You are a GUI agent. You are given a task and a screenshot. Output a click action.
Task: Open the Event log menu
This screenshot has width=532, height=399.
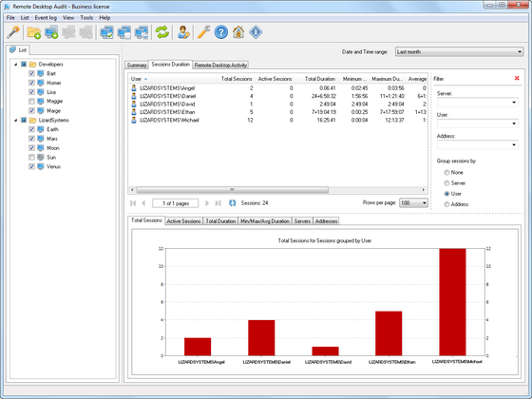click(46, 18)
